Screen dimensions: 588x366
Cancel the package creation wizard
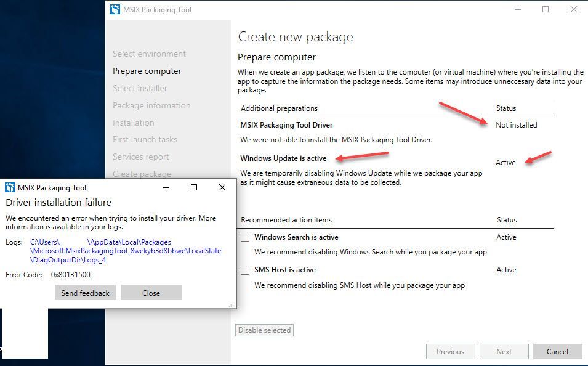557,351
